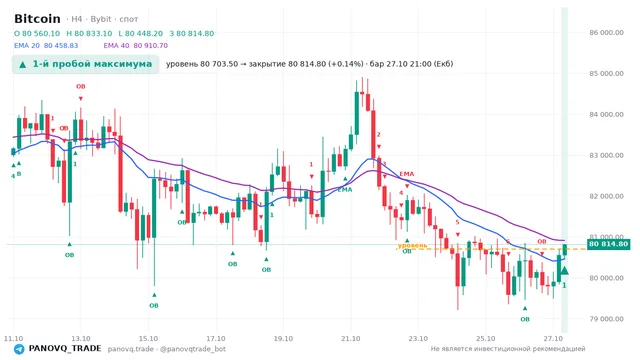Click the large green up-triangle on the latest bar

[x=564, y=270]
